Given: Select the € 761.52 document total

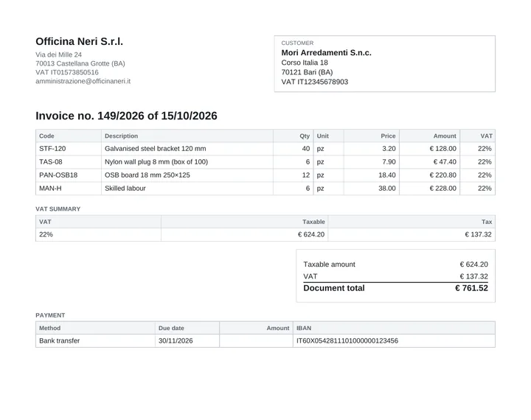Looking at the screenshot, I should [471, 288].
